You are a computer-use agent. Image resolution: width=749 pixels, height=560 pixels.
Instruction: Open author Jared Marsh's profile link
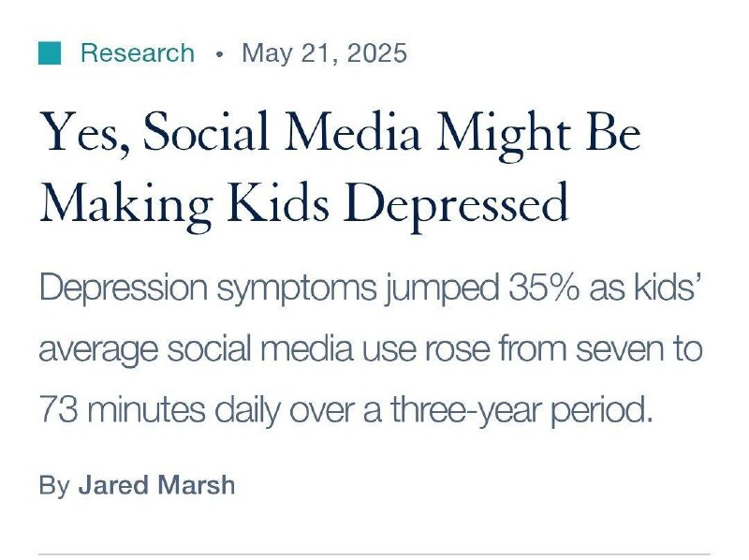(x=156, y=485)
